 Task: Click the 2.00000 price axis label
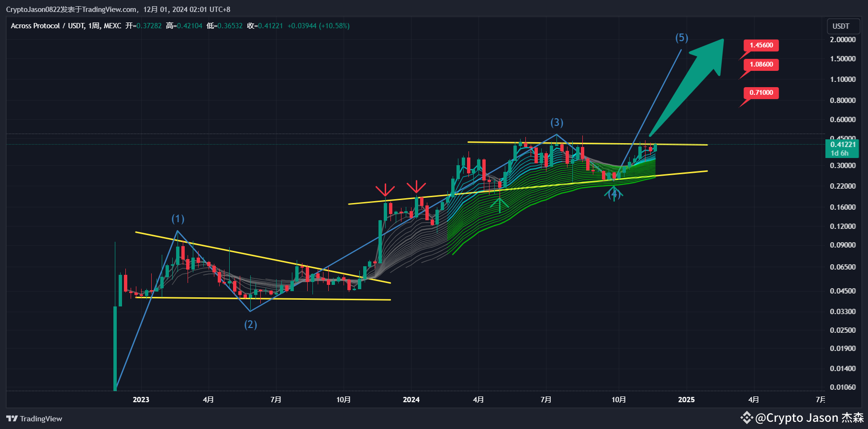(x=843, y=40)
